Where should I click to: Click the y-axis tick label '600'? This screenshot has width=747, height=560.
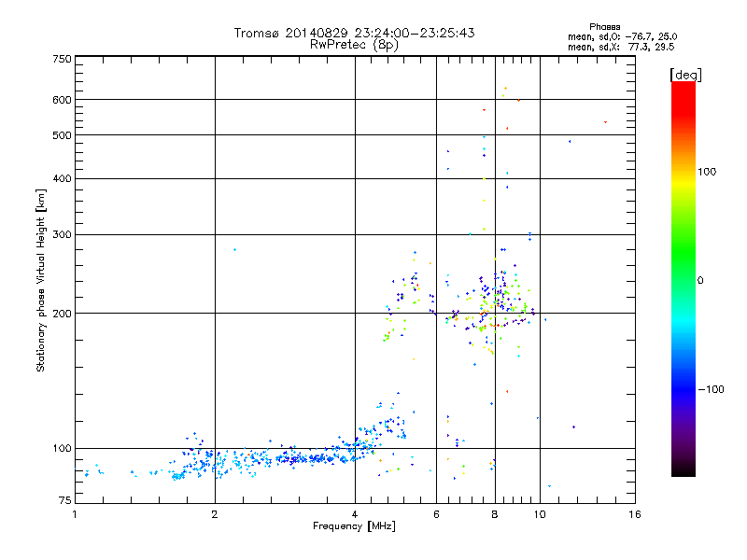(x=62, y=100)
